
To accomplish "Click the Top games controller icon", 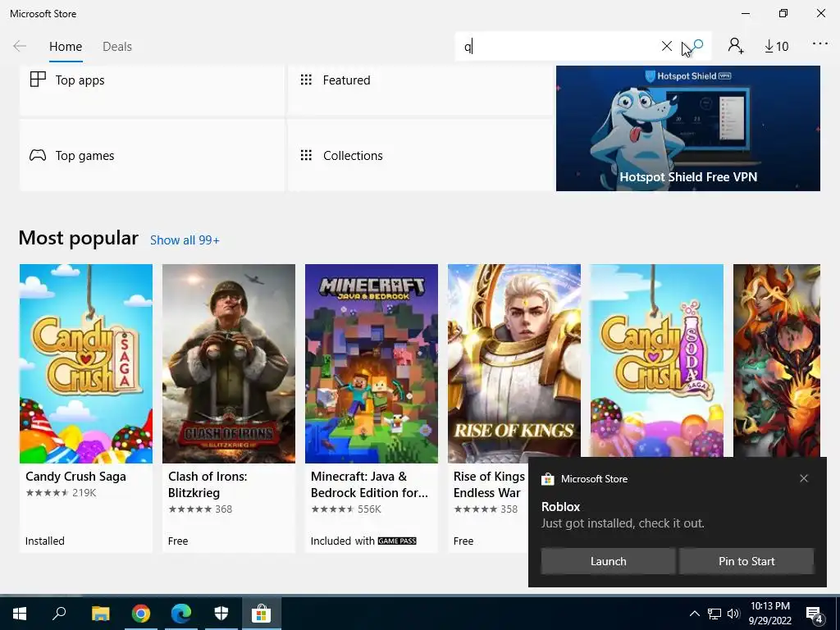I will pyautogui.click(x=38, y=155).
